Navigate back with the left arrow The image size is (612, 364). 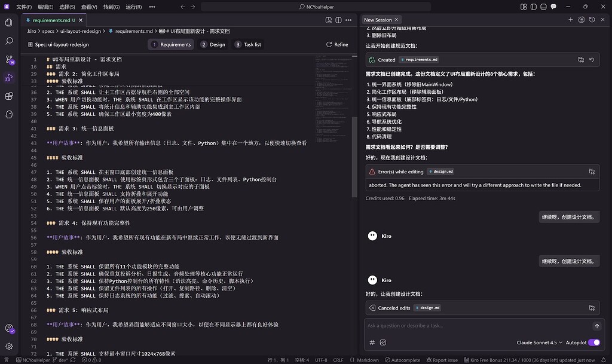click(x=183, y=7)
